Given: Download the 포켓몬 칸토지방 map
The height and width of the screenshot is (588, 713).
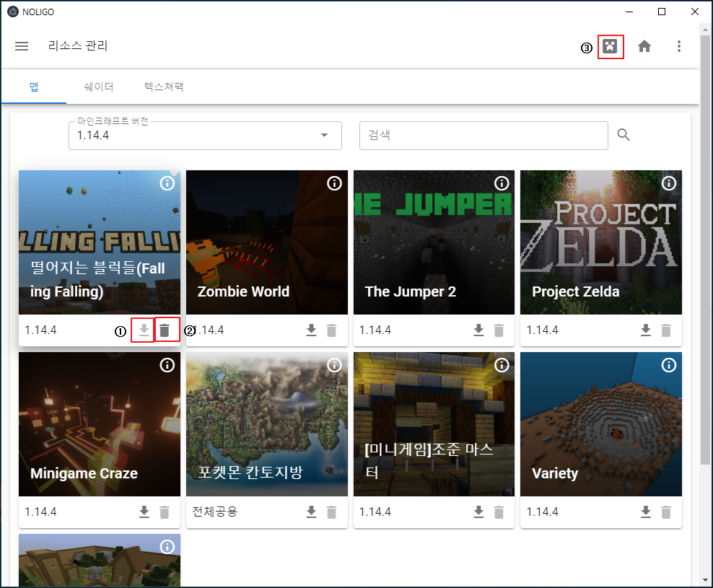Looking at the screenshot, I should point(311,512).
